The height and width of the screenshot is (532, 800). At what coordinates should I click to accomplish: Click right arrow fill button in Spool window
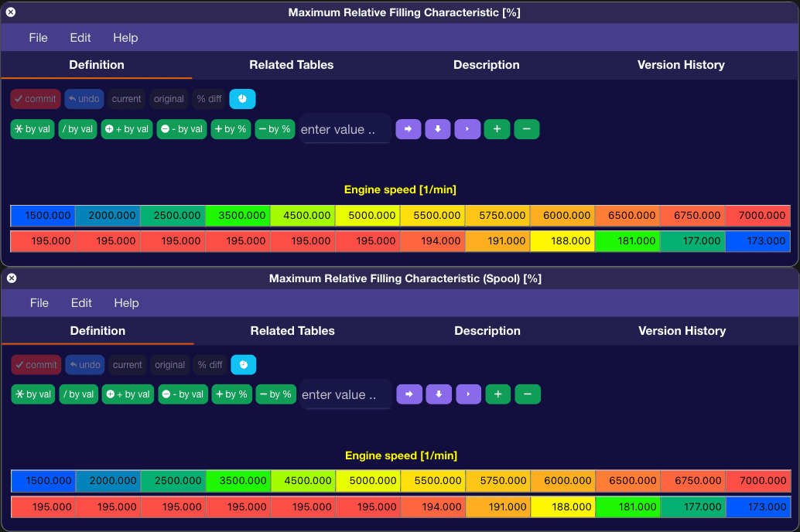coord(409,394)
